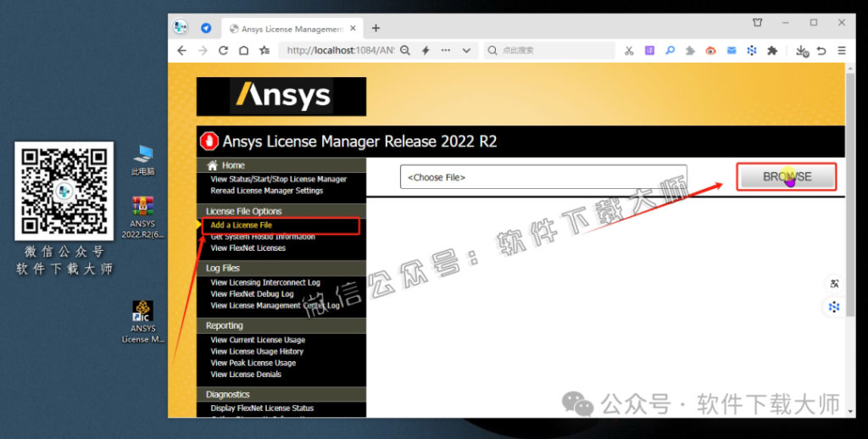
Task: Click the skin shirt icon in title bar
Action: pyautogui.click(x=757, y=23)
